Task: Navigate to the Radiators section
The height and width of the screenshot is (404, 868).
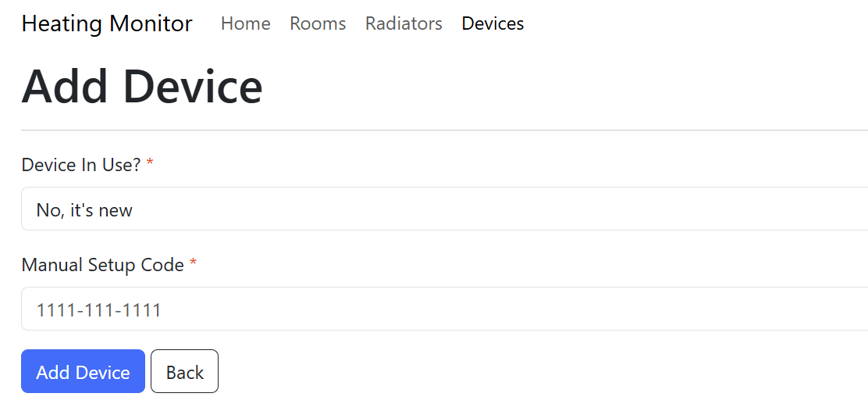Action: pos(404,23)
